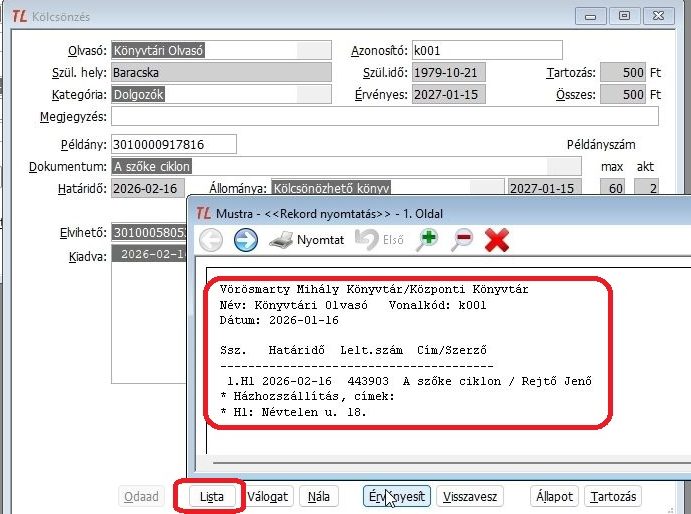This screenshot has height=514, width=691.
Task: Close the preview with the red X icon
Action: click(x=497, y=240)
